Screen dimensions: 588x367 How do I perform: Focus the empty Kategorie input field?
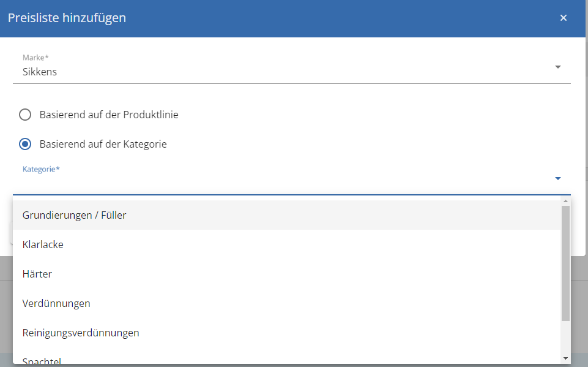tap(292, 180)
